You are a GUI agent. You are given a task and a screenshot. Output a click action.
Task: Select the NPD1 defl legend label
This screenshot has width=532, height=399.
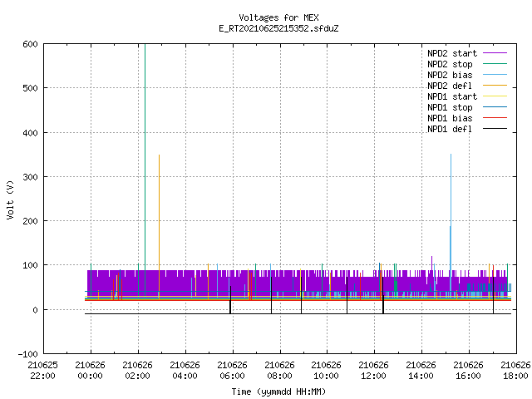tap(450, 129)
